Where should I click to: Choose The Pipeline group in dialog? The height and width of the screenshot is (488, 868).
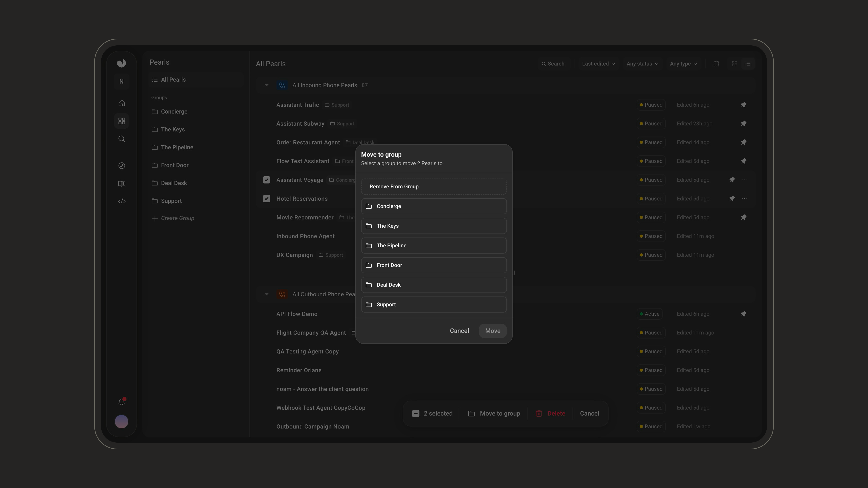(x=434, y=246)
